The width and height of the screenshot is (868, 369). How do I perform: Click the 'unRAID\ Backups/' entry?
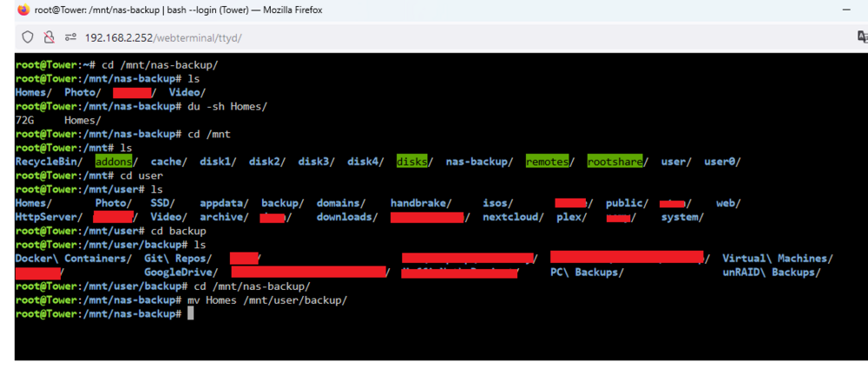coord(772,272)
